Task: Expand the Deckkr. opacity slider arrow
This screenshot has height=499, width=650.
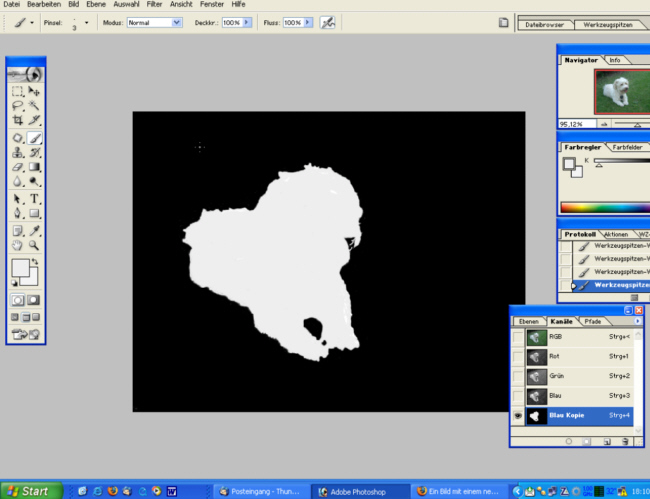Action: click(x=247, y=21)
